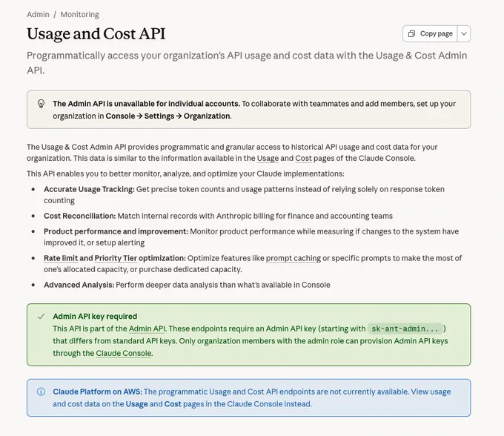The image size is (504, 436).
Task: Click the copy icon beside Copy page
Action: [411, 34]
